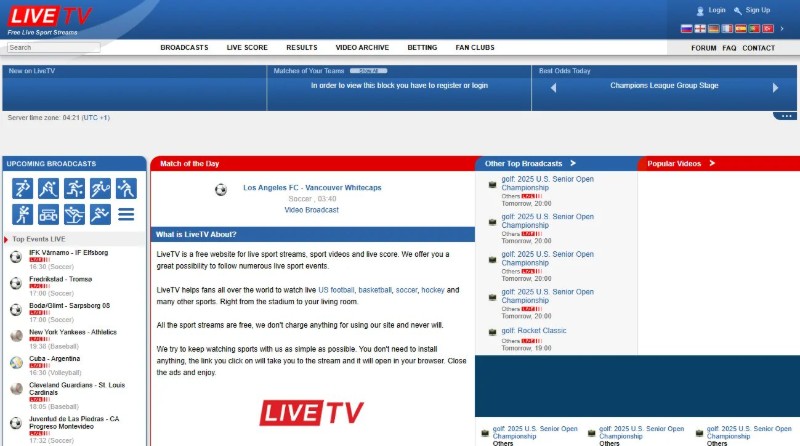Click baseball icon next to New York Yankees
The height and width of the screenshot is (446, 800).
[16, 336]
